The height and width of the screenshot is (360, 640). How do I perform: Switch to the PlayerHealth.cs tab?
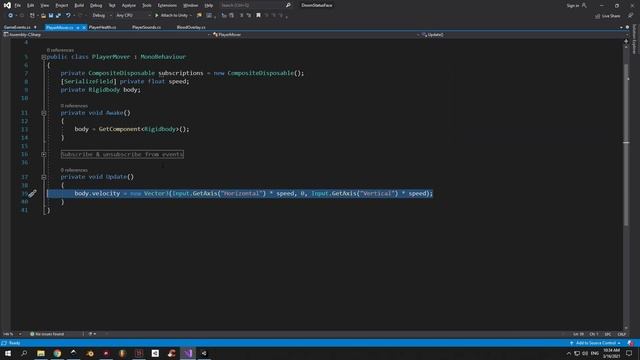[102, 27]
